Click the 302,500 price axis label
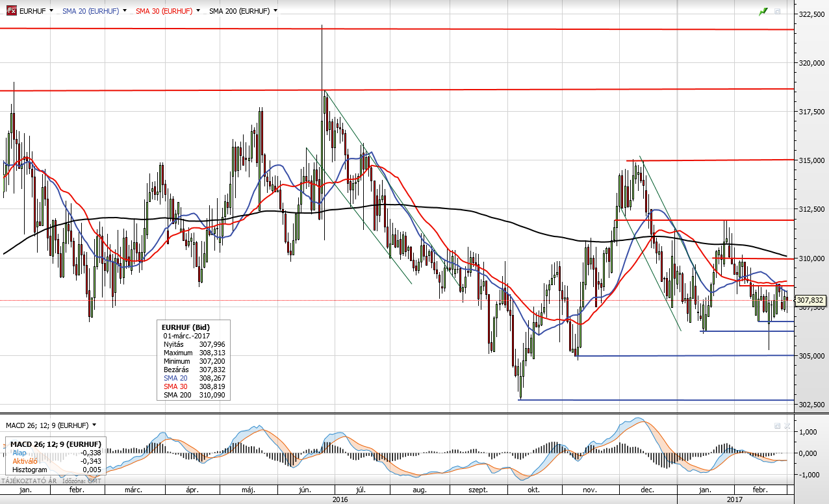The height and width of the screenshot is (504, 829). (x=811, y=404)
